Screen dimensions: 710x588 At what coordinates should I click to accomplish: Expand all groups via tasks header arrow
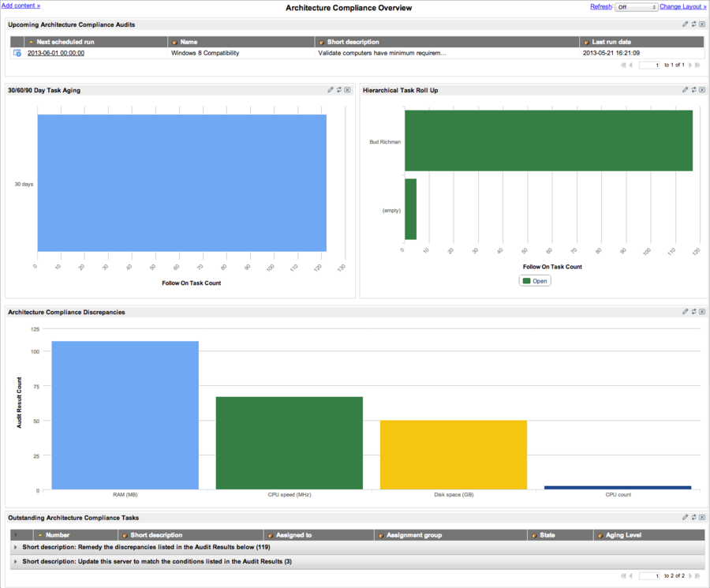pos(16,535)
